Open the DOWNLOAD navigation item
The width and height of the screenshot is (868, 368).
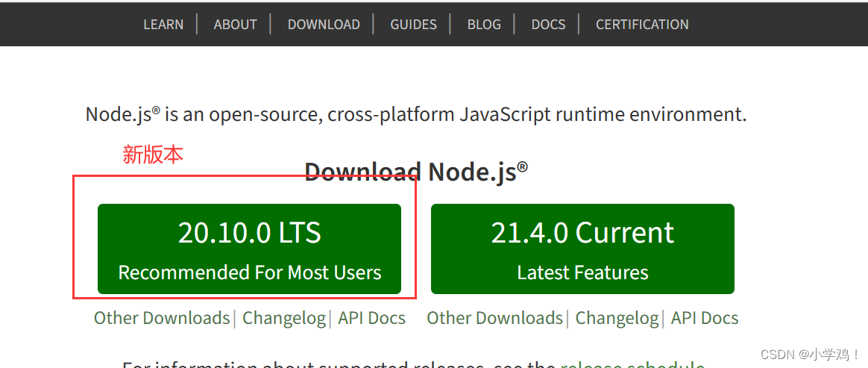click(x=324, y=25)
